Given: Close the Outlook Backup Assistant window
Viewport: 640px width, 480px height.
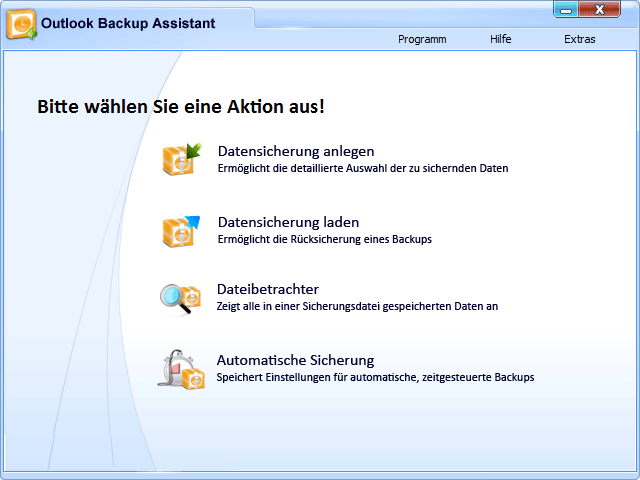Looking at the screenshot, I should (x=599, y=9).
